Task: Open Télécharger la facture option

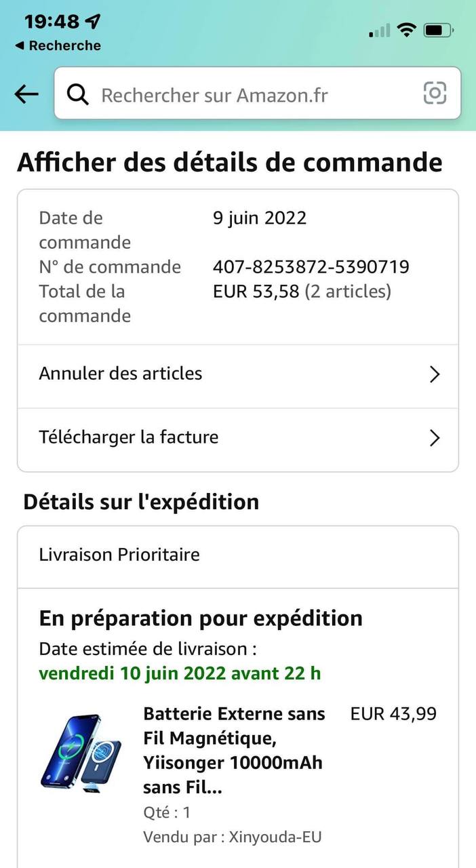Action: (129, 437)
